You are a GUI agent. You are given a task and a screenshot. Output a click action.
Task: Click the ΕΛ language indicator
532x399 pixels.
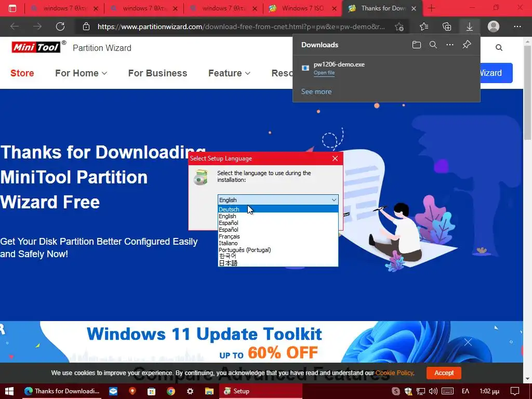465,391
